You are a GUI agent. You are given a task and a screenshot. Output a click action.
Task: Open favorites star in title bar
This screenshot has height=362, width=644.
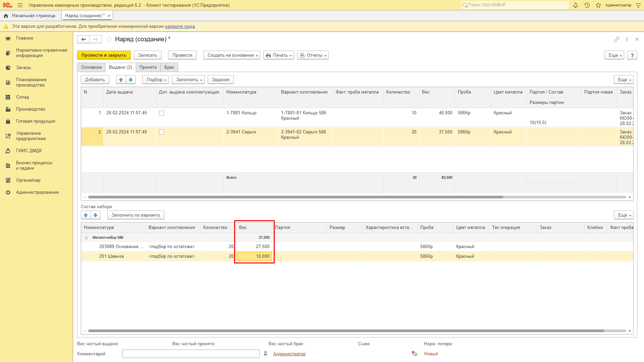[x=598, y=5]
